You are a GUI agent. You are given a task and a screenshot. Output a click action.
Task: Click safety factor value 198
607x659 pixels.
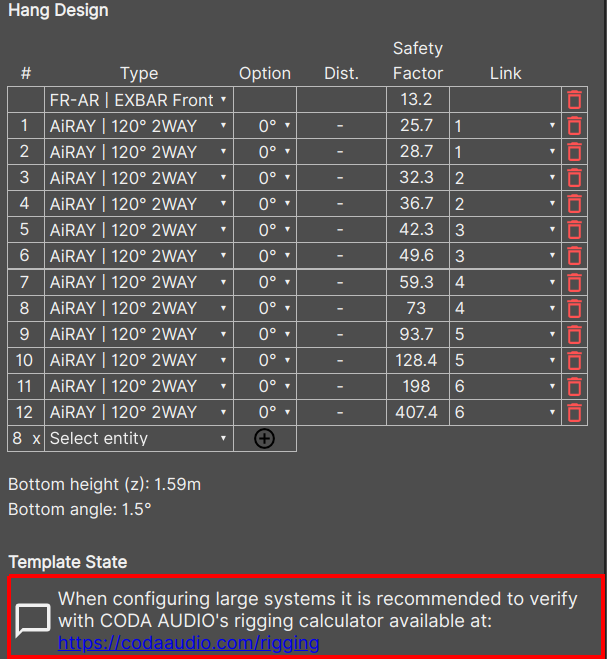[416, 386]
